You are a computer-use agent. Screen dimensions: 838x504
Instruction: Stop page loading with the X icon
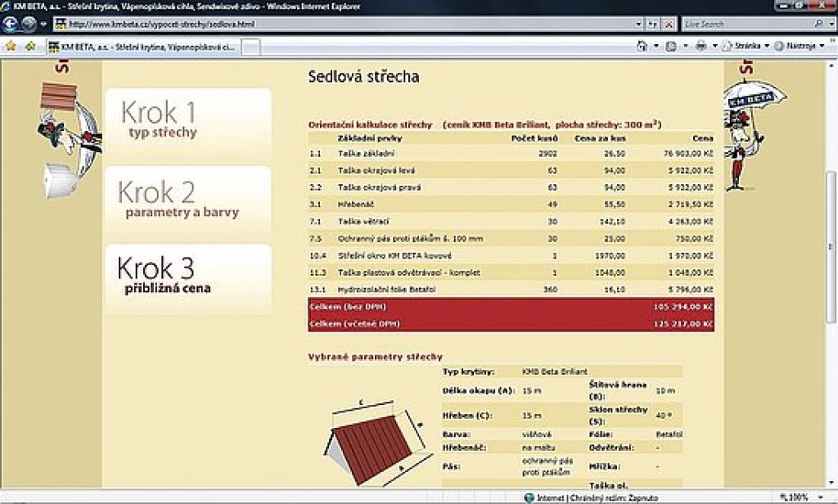(669, 24)
